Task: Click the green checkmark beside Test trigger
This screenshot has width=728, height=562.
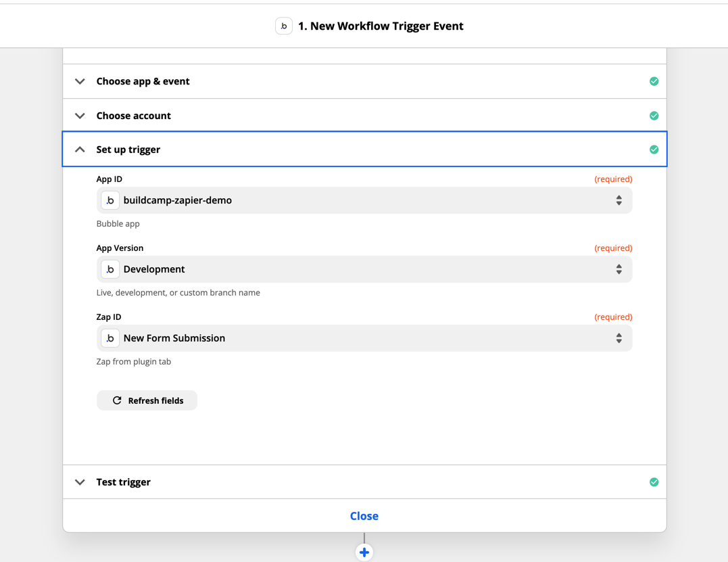Action: [654, 482]
